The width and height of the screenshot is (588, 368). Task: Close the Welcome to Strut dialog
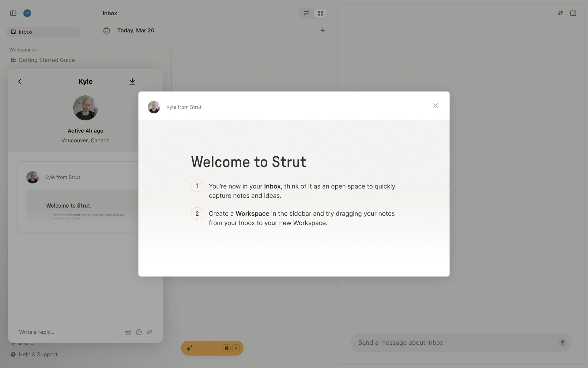[x=435, y=105]
